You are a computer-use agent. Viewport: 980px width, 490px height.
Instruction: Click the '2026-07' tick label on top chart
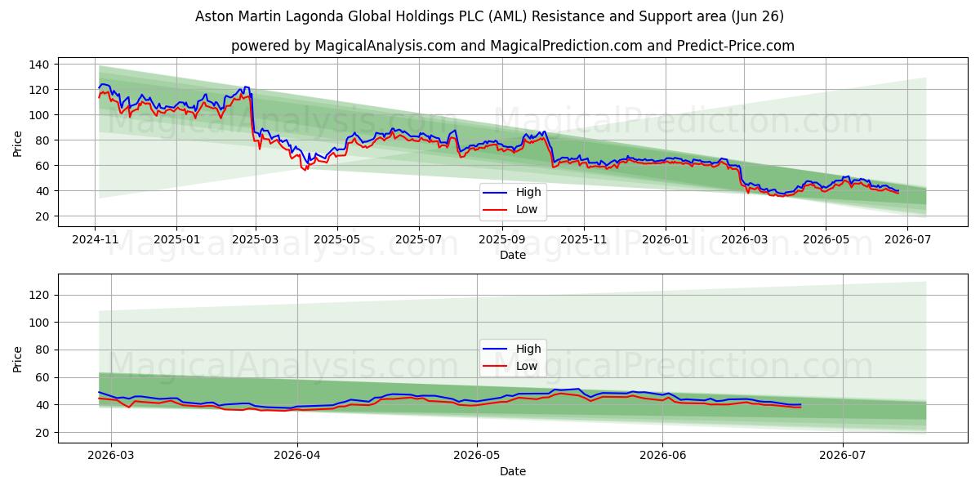pos(907,240)
